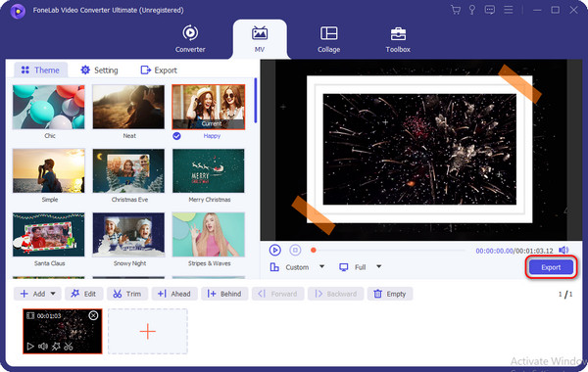Select the Snowy Night theme thumbnail
The width and height of the screenshot is (588, 372).
tap(128, 235)
